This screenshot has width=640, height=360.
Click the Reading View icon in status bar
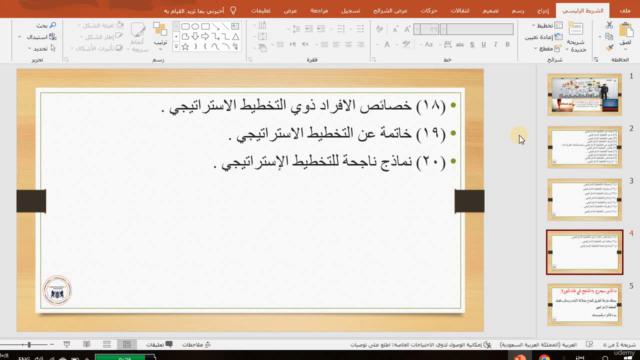coord(87,345)
